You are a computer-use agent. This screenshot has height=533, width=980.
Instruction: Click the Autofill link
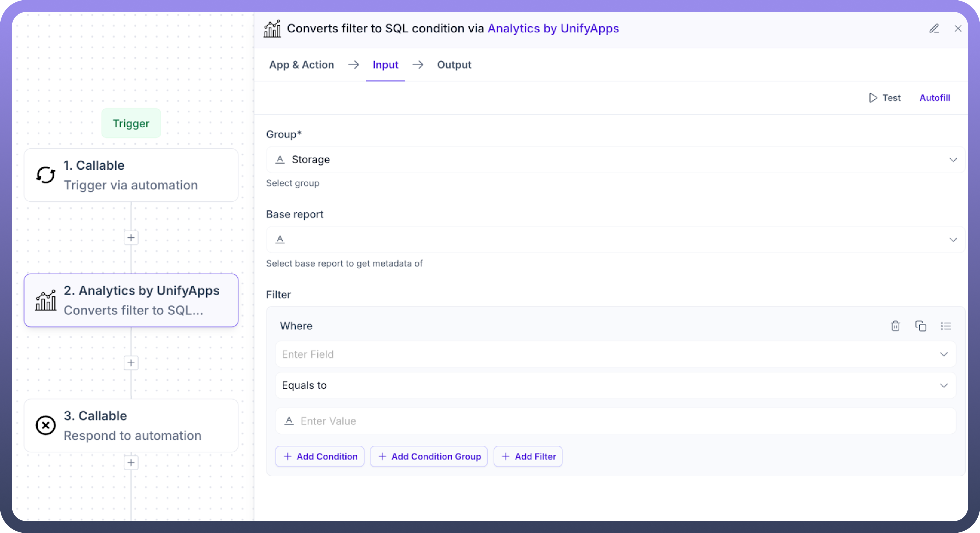(934, 98)
